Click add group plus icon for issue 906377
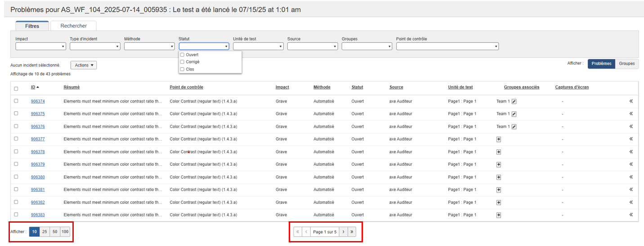The image size is (644, 246). coord(498,139)
